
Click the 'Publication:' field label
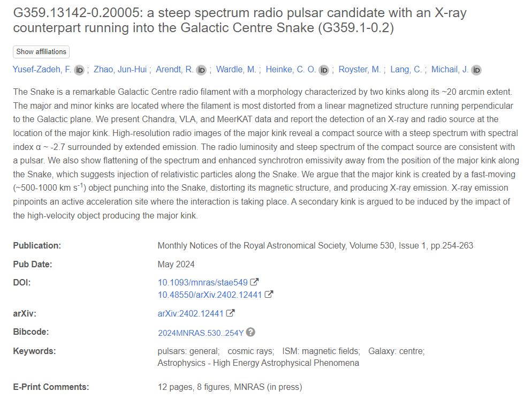pyautogui.click(x=37, y=245)
